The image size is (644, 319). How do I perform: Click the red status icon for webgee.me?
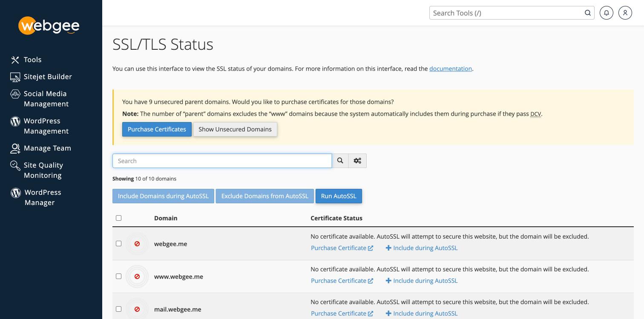[137, 244]
